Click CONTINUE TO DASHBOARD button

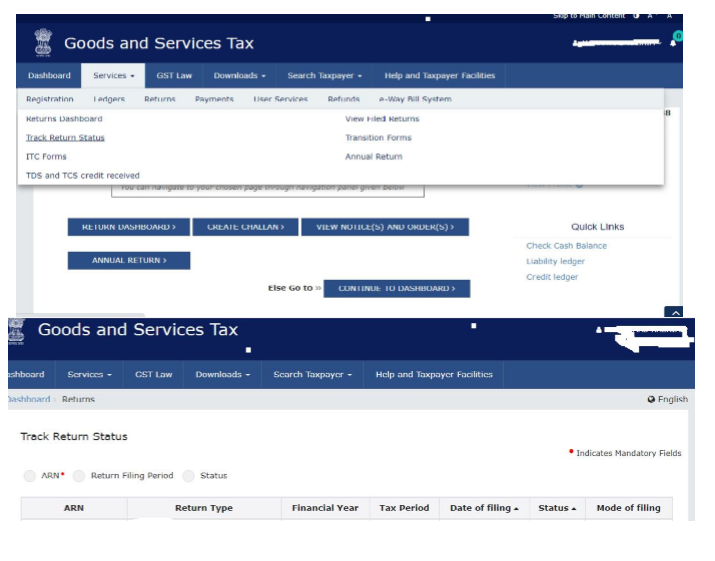pos(397,289)
